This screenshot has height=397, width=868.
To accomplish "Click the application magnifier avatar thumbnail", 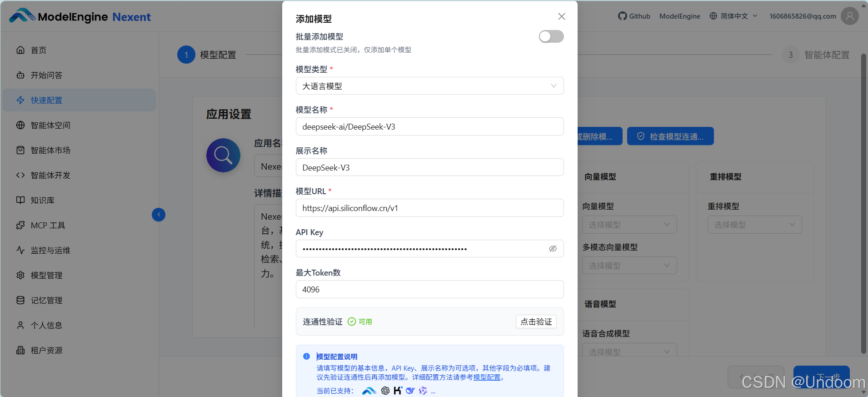I will pyautogui.click(x=223, y=155).
